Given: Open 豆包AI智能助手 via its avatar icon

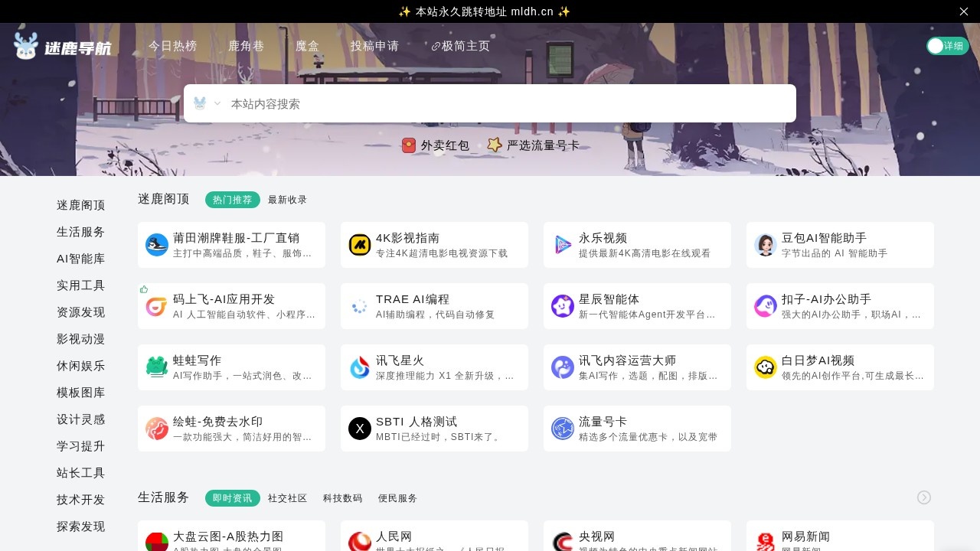Looking at the screenshot, I should 766,245.
